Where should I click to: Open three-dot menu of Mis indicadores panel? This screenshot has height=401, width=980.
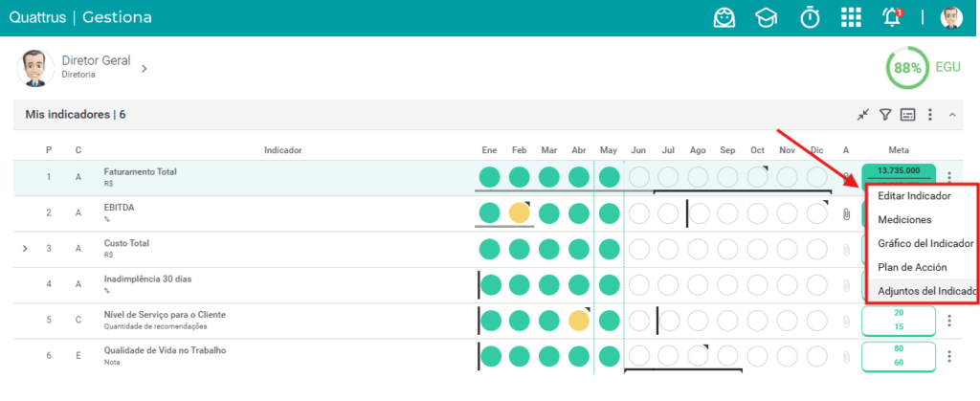coord(930,114)
